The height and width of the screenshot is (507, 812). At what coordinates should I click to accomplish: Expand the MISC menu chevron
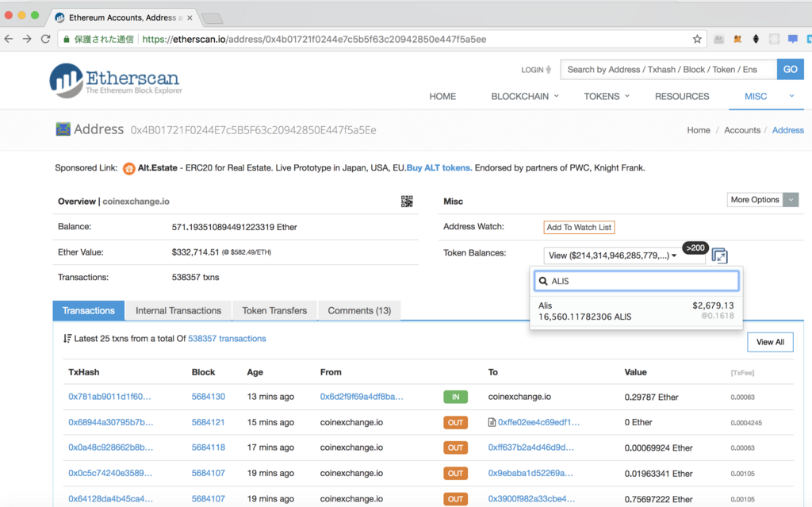coord(791,96)
